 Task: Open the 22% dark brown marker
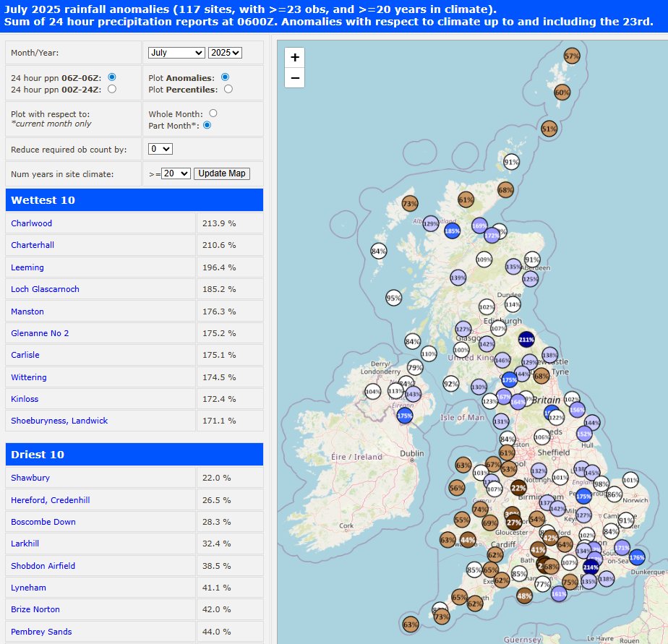(518, 488)
